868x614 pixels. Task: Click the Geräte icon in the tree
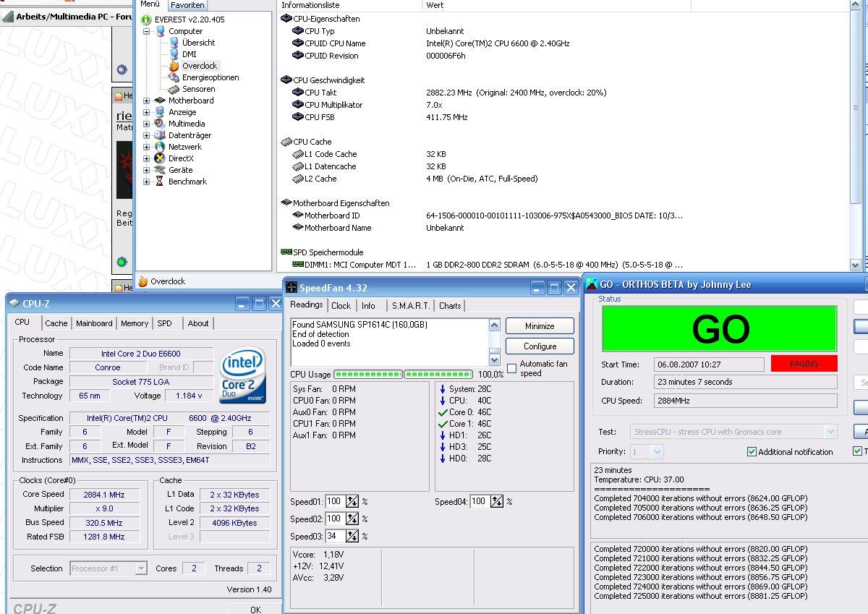coord(160,170)
